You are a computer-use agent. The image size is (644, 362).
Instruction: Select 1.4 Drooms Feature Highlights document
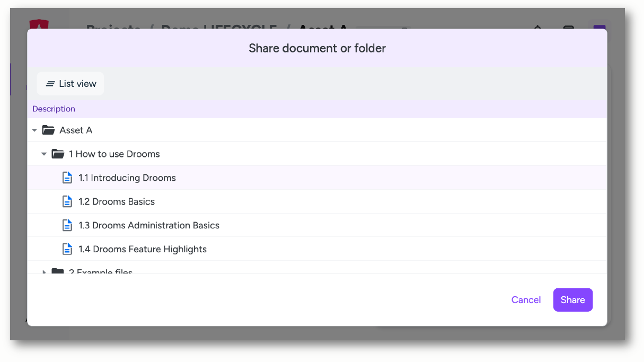point(143,249)
